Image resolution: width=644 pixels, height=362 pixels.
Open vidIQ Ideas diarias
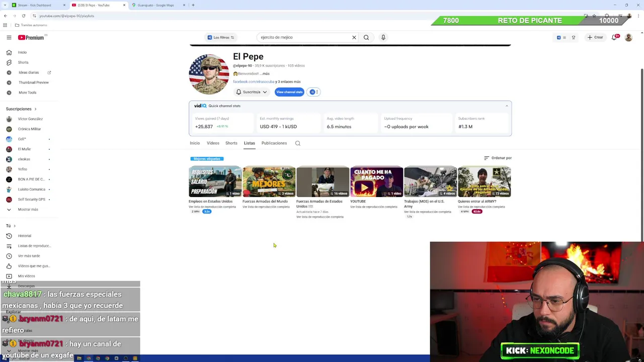point(29,72)
